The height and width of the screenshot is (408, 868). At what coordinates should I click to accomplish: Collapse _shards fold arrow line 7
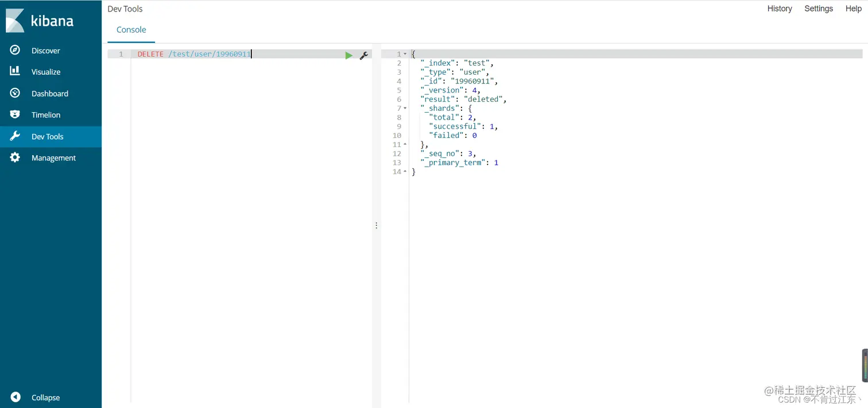point(405,108)
